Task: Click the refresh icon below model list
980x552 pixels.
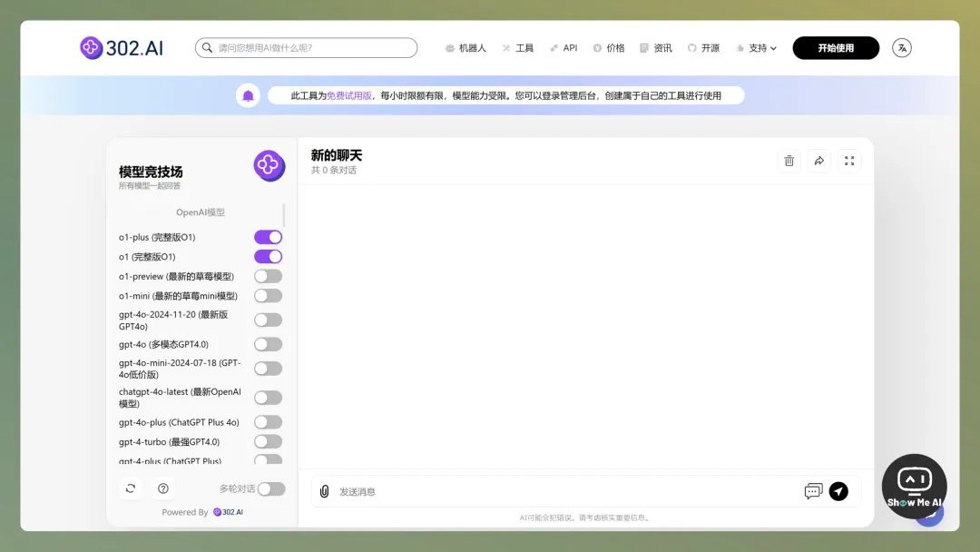Action: tap(131, 488)
